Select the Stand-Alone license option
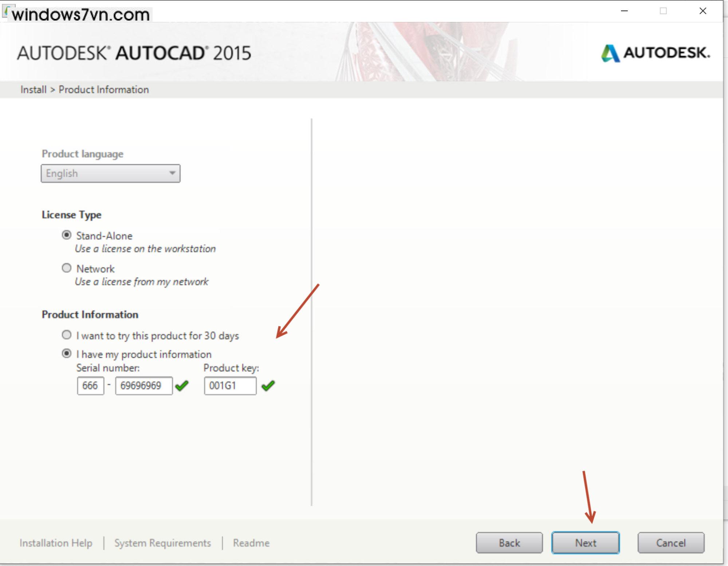 point(67,235)
